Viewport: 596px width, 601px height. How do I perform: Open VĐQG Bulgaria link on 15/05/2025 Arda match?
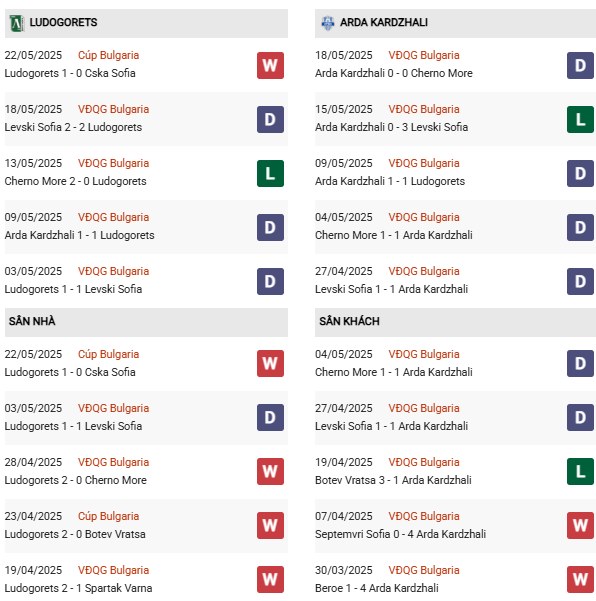click(424, 109)
